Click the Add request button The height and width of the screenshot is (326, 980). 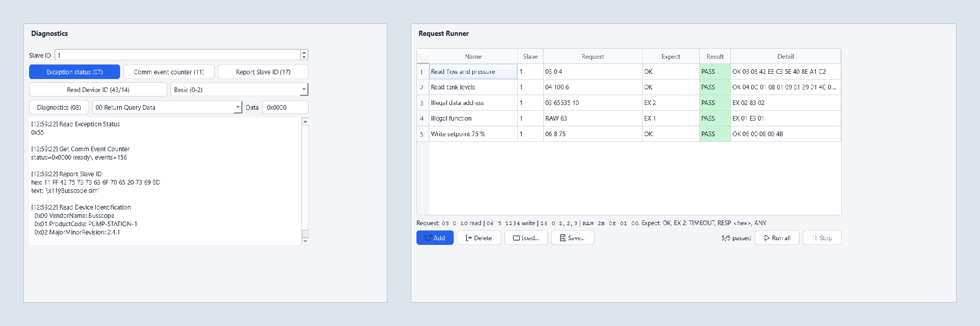pyautogui.click(x=435, y=238)
